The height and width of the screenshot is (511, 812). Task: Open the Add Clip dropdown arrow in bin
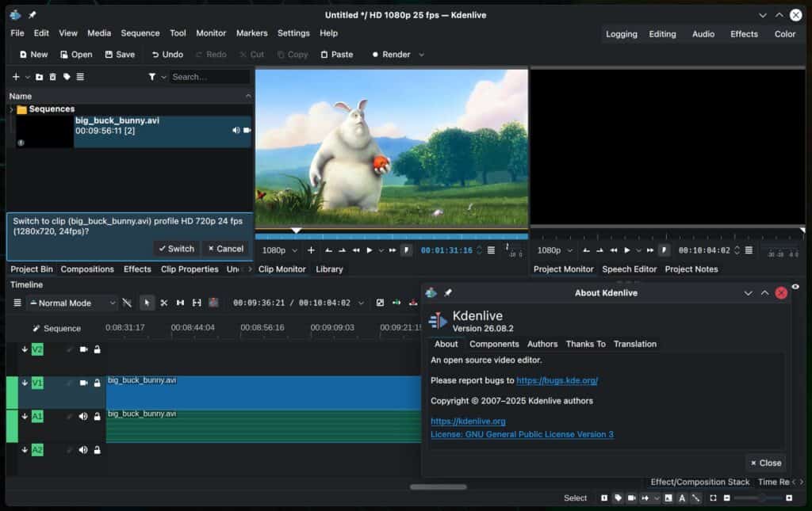pos(28,77)
